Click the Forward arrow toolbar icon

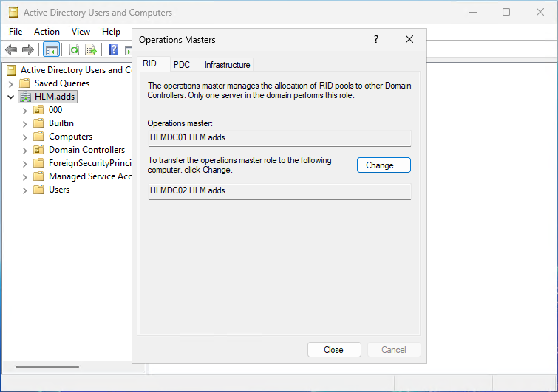coord(28,49)
